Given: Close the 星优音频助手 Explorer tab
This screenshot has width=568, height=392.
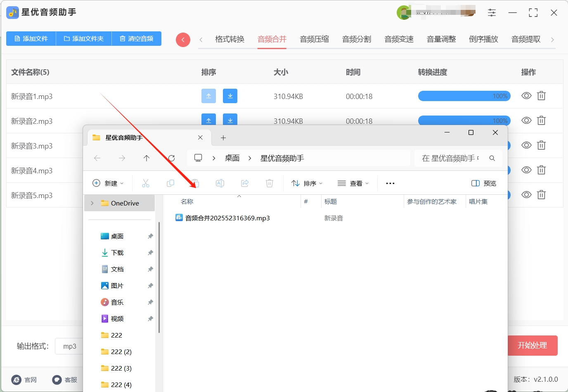Looking at the screenshot, I should coord(200,137).
